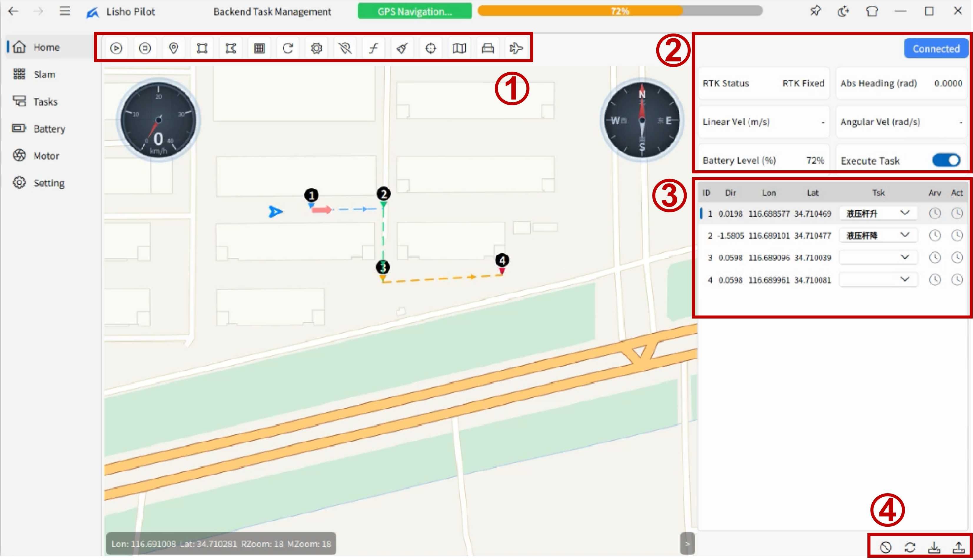Click the 72% orange progress bar

(620, 11)
